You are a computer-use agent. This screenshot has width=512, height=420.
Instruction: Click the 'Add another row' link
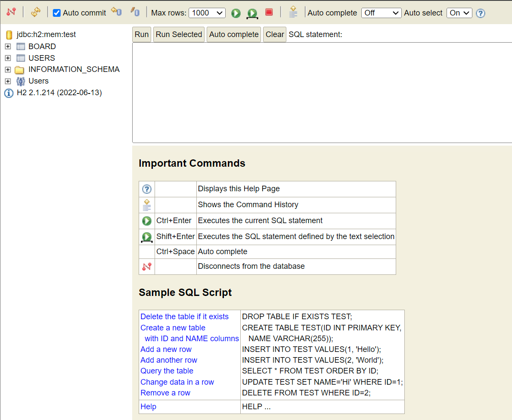pos(169,360)
